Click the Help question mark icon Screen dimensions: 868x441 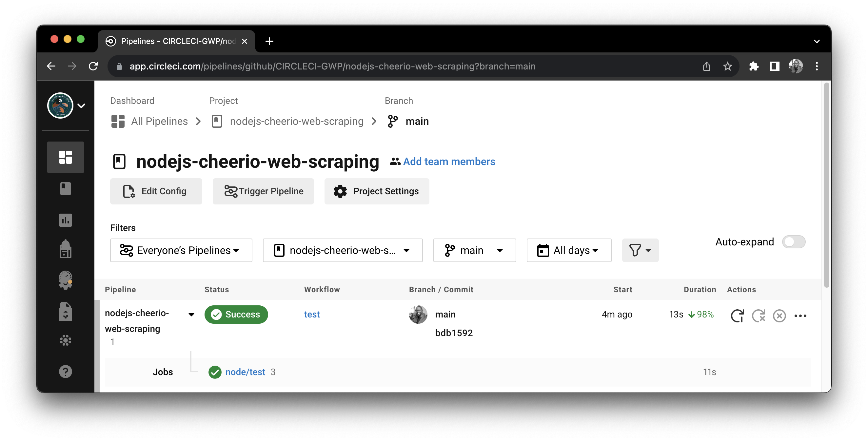[x=65, y=371]
